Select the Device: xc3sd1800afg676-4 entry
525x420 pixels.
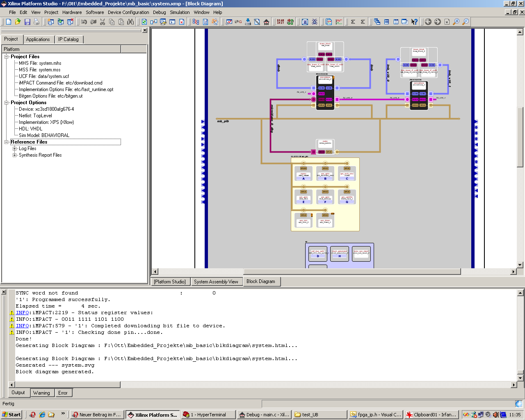[x=46, y=109]
